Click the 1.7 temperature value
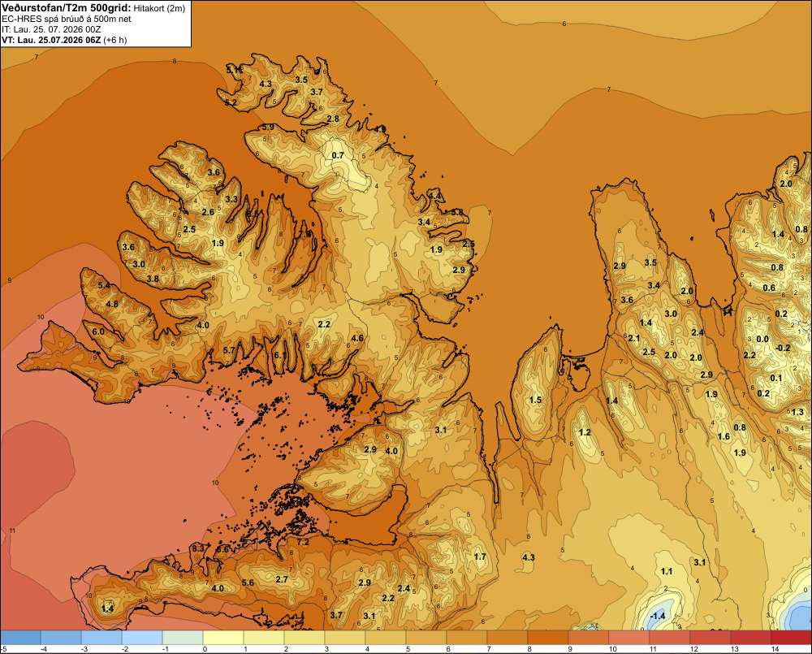This screenshot has height=654, width=812. click(x=480, y=557)
